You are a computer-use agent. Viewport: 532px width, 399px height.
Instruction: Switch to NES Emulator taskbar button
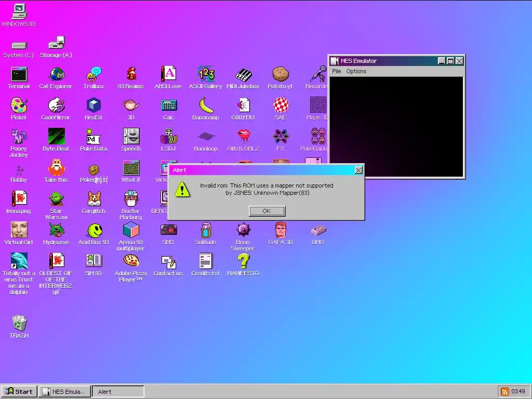[x=64, y=392]
